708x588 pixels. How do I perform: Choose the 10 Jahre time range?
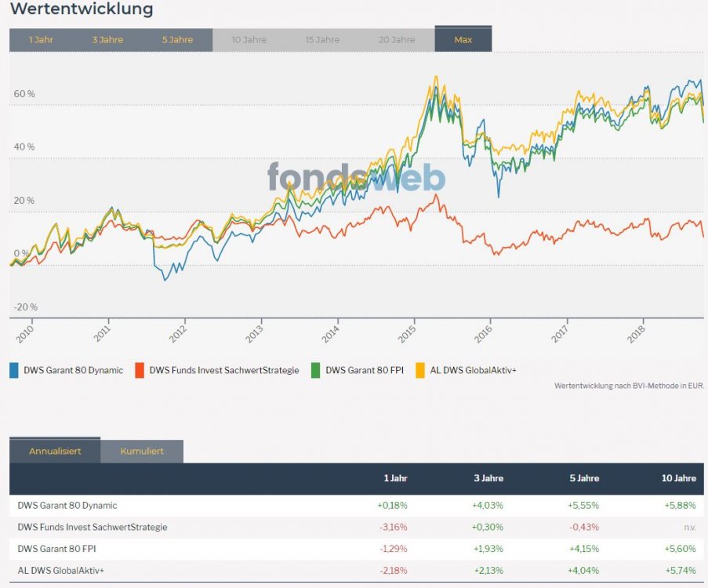click(x=249, y=40)
